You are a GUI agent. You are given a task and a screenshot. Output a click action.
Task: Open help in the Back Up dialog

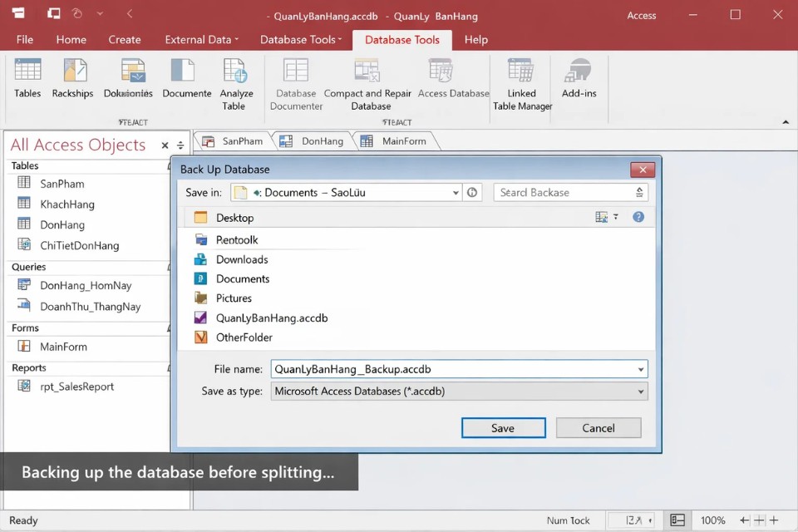point(638,217)
